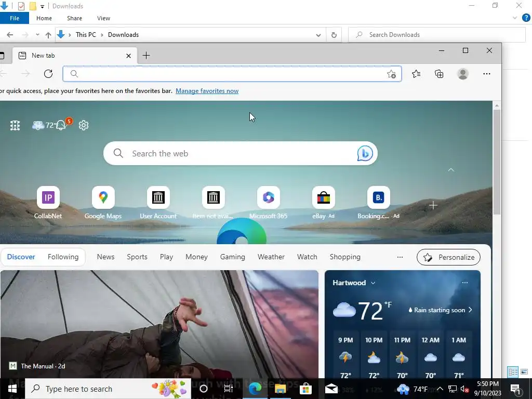The image size is (532, 399).
Task: Click the Edge page vertical scrollbar
Action: [497, 162]
